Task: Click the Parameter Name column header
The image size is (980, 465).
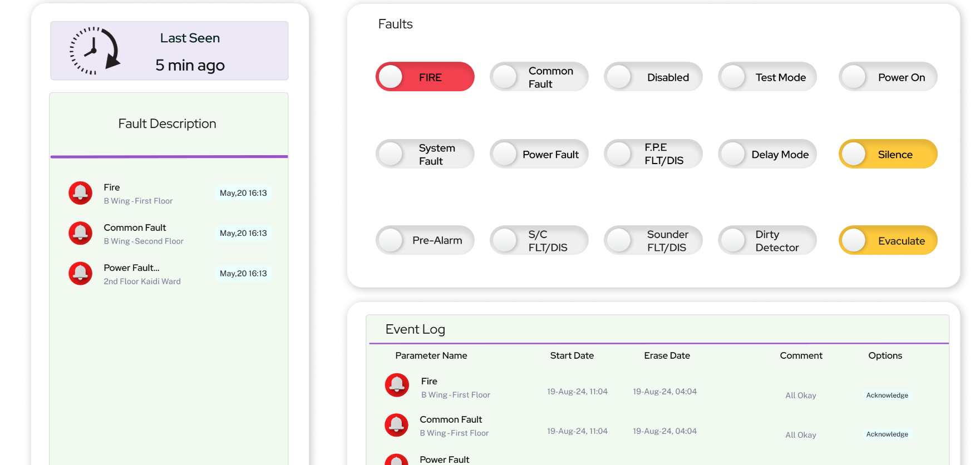Action: [431, 355]
